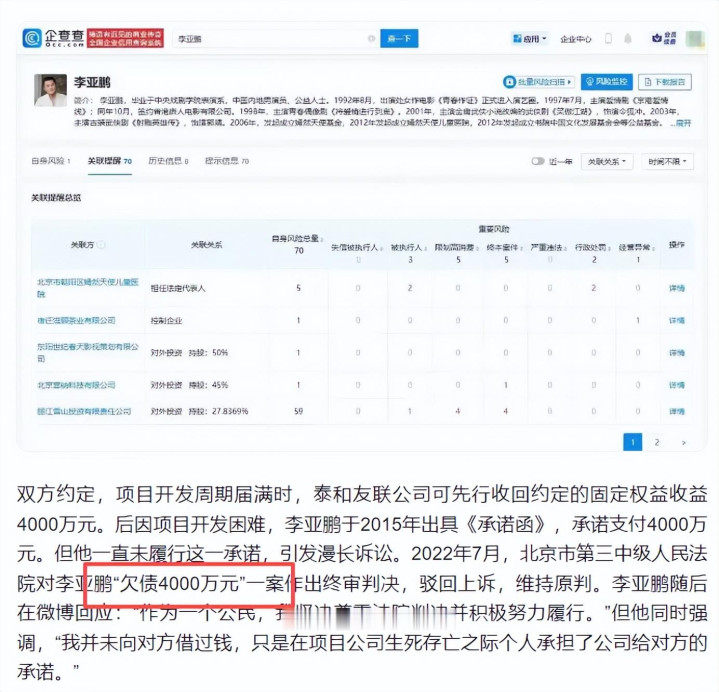Click the 企查查 logo in header
The width and height of the screenshot is (719, 692).
click(x=53, y=38)
